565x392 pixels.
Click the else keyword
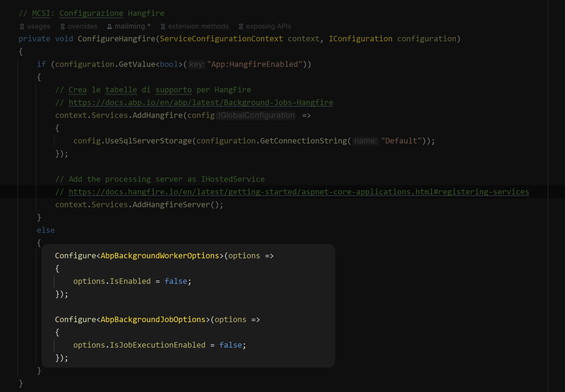(x=46, y=230)
